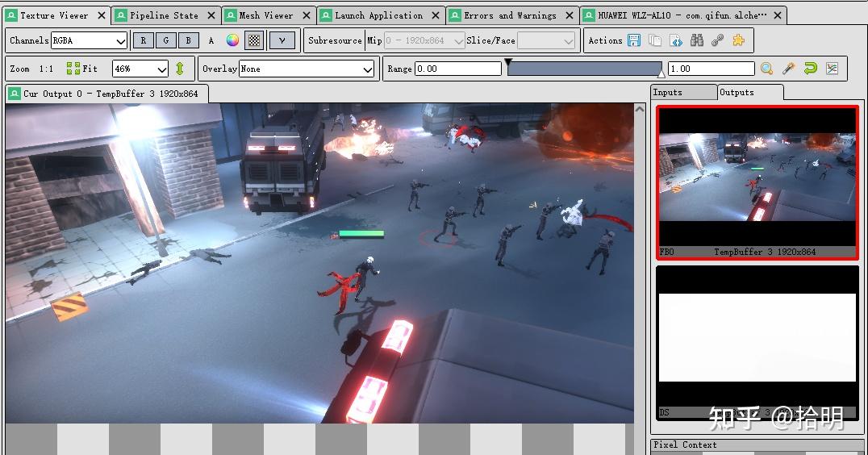Screen dimensions: 868x455
Task: Toggle the checkerboard alpha background button
Action: 254,40
